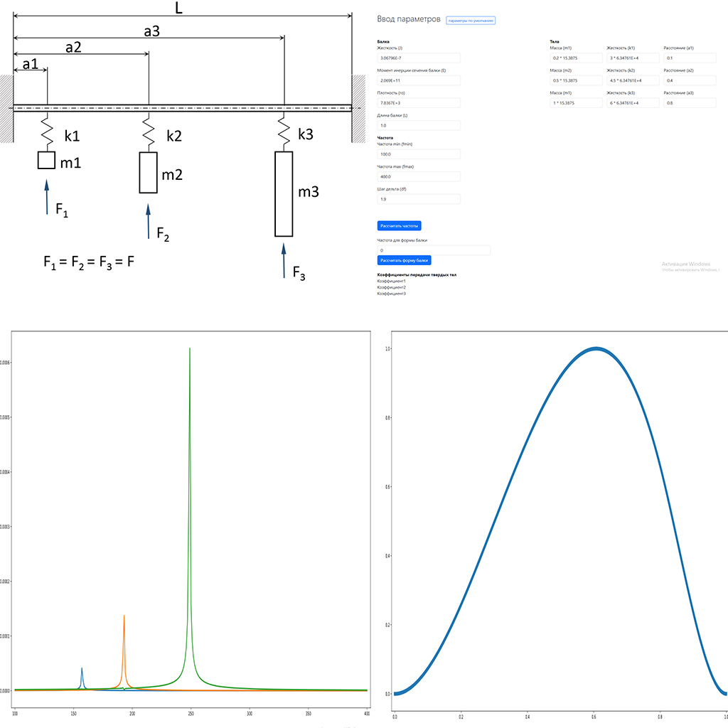
Task: Select the 'Момент инерции сечения балки (E)' field
Action: pyautogui.click(x=419, y=80)
